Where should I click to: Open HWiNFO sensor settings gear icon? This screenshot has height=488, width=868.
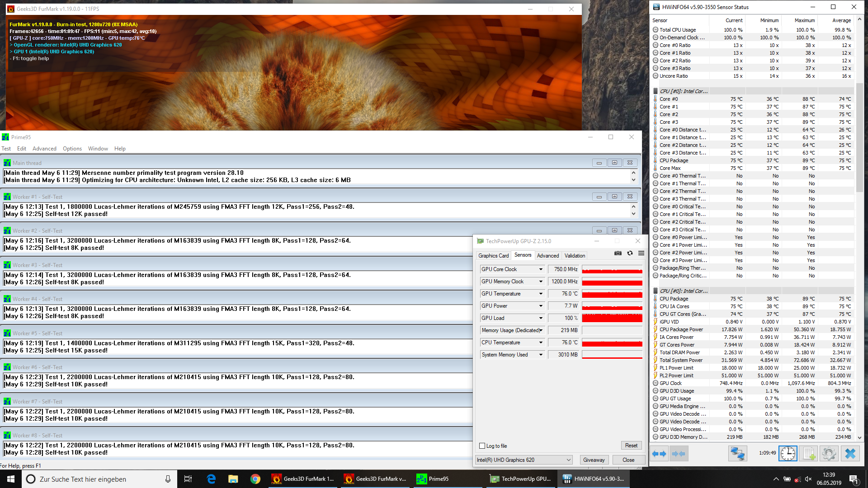click(829, 453)
